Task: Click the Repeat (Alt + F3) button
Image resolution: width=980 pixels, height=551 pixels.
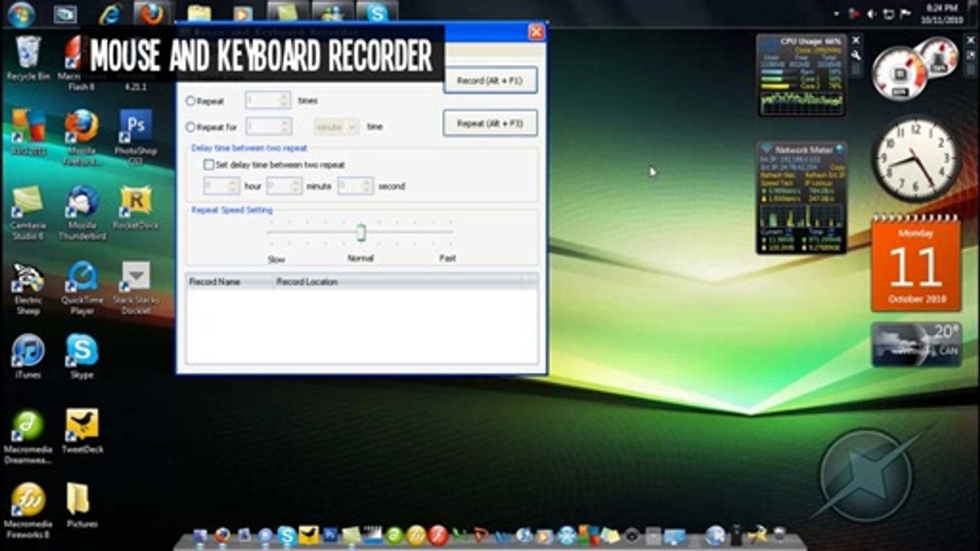Action: click(490, 123)
